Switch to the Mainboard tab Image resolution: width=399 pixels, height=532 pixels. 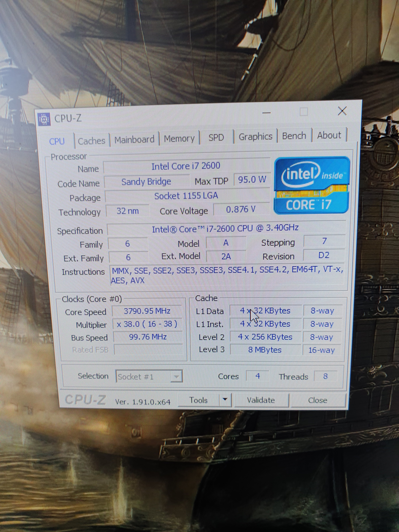[134, 139]
